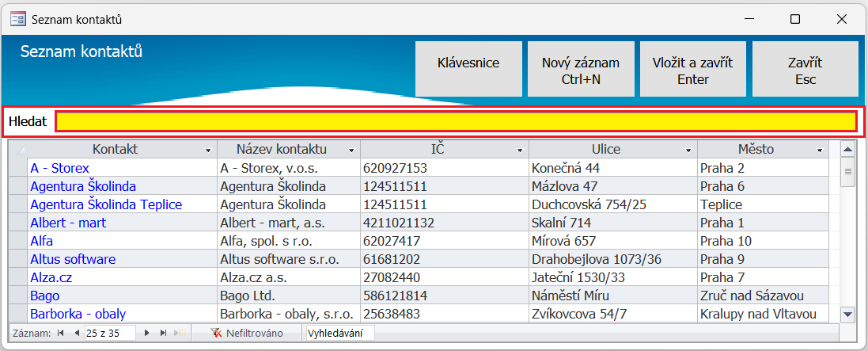Open the A - Storex contact link
The image size is (868, 351).
(60, 168)
